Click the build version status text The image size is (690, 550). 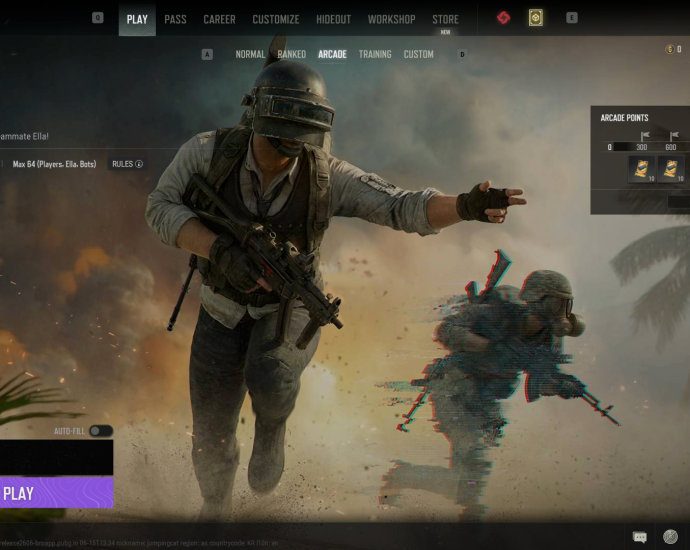139,543
